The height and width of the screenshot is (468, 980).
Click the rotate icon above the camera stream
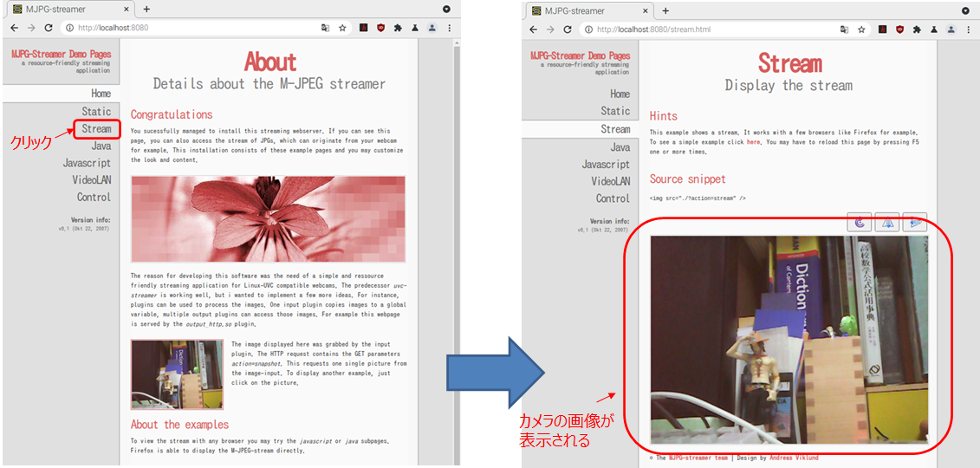(860, 223)
